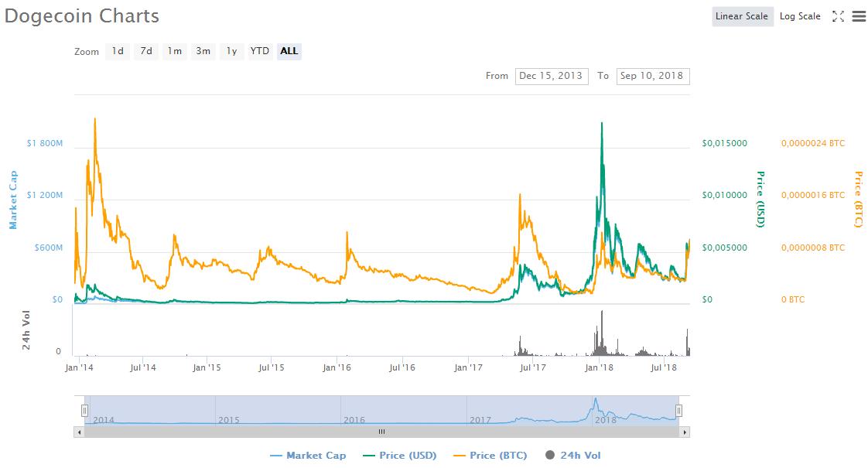The height and width of the screenshot is (468, 868).
Task: Select Linear Scale
Action: coord(742,16)
